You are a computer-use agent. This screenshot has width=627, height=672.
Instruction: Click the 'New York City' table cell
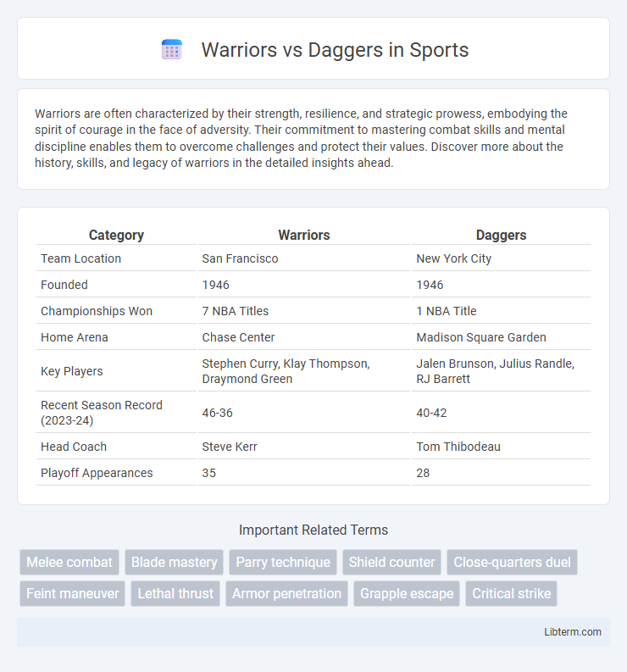click(x=501, y=258)
